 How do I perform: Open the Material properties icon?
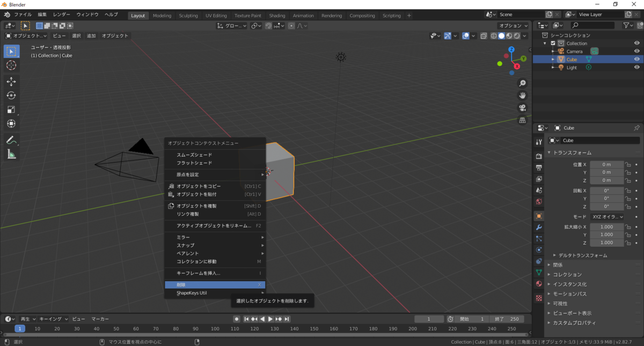coord(539,284)
